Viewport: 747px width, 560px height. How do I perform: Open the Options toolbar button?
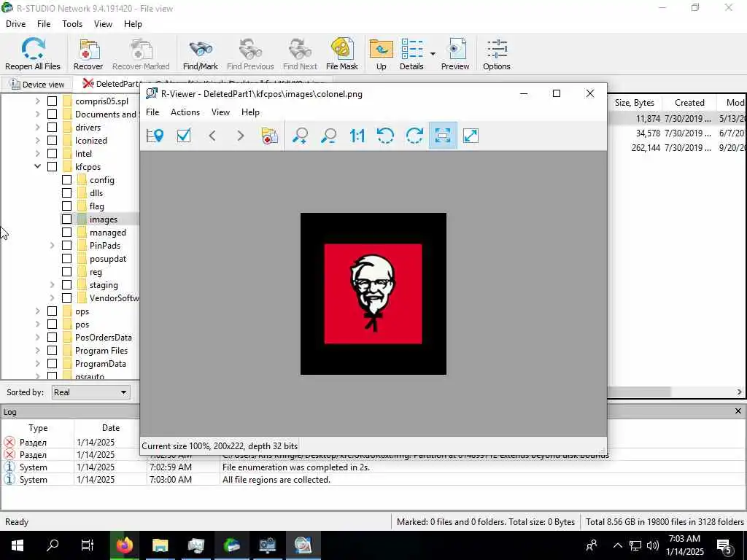496,54
